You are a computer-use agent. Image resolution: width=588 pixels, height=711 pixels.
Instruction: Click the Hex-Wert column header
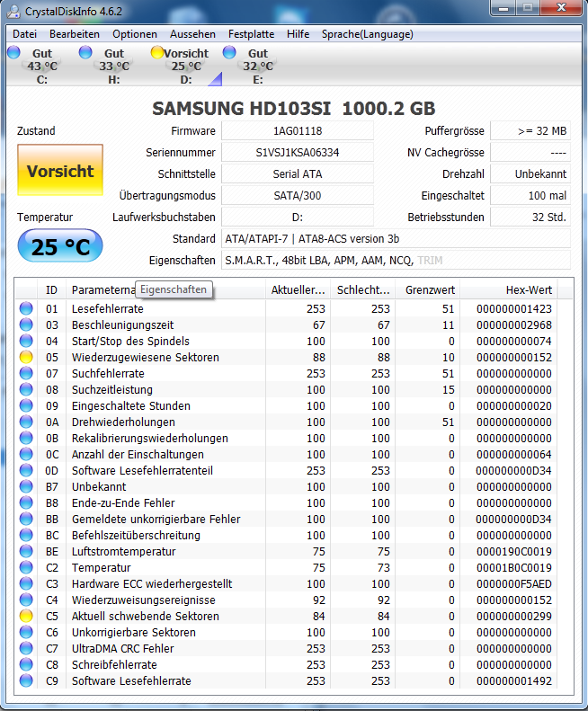(x=509, y=290)
